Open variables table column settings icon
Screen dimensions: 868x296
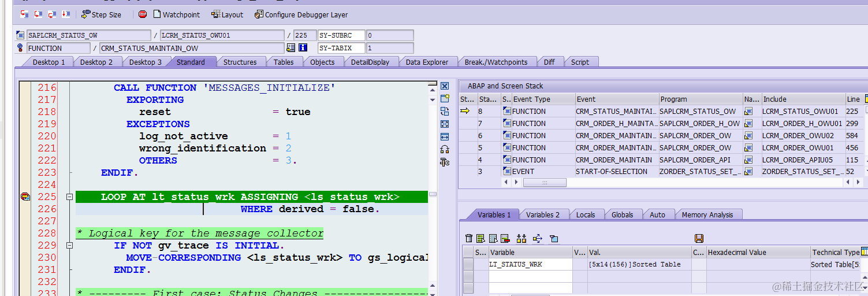865,252
